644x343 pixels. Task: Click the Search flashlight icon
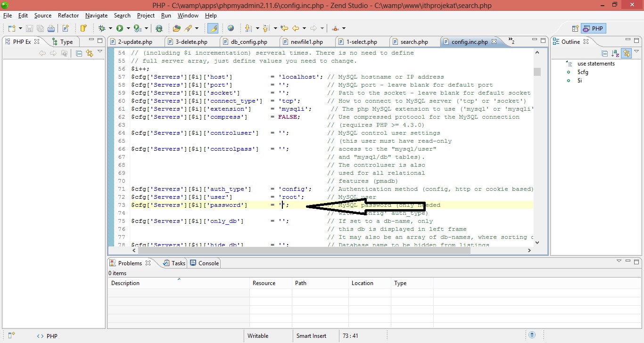point(189,28)
